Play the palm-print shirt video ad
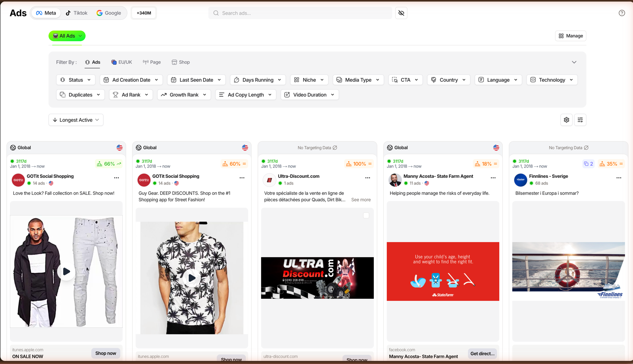 [x=192, y=278]
